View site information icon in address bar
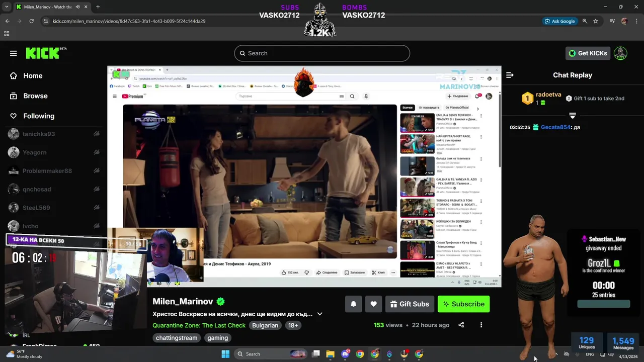644x362 pixels. (46, 21)
